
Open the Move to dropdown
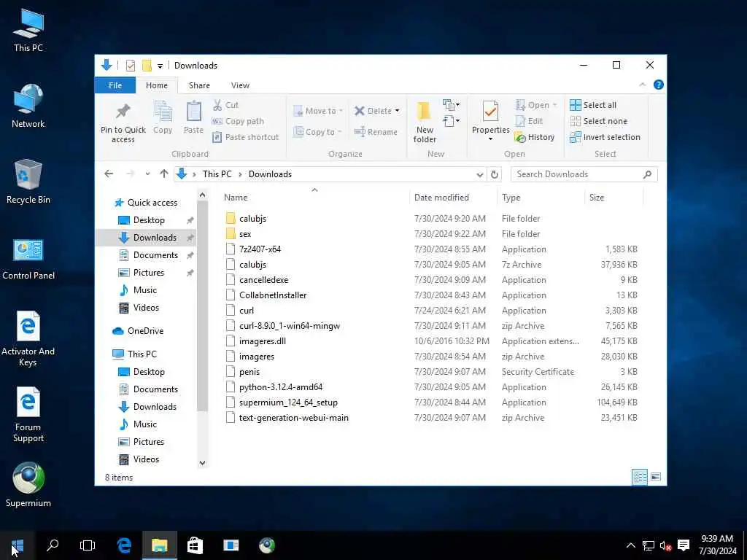[318, 111]
